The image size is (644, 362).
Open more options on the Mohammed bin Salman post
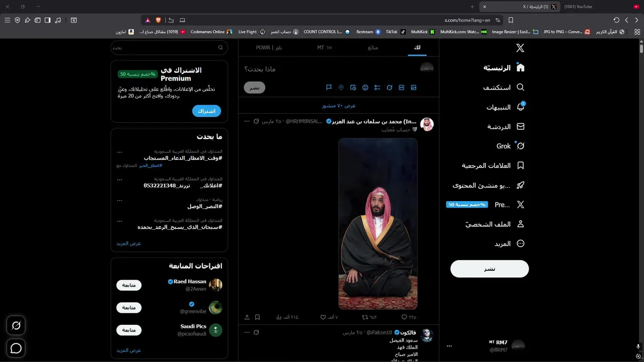[247, 121]
